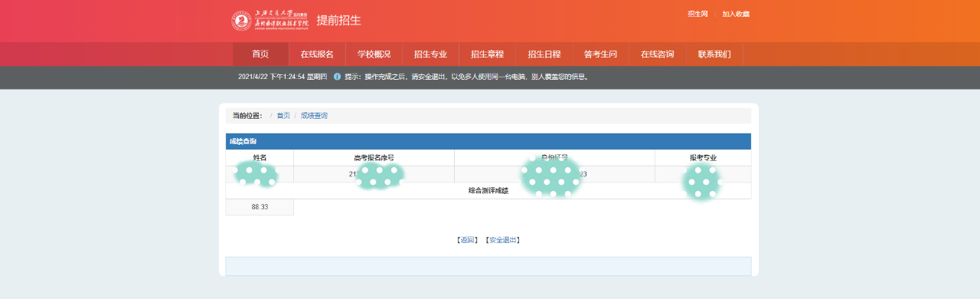Open the 联系我们 menu item
This screenshot has width=980, height=299.
click(x=714, y=54)
